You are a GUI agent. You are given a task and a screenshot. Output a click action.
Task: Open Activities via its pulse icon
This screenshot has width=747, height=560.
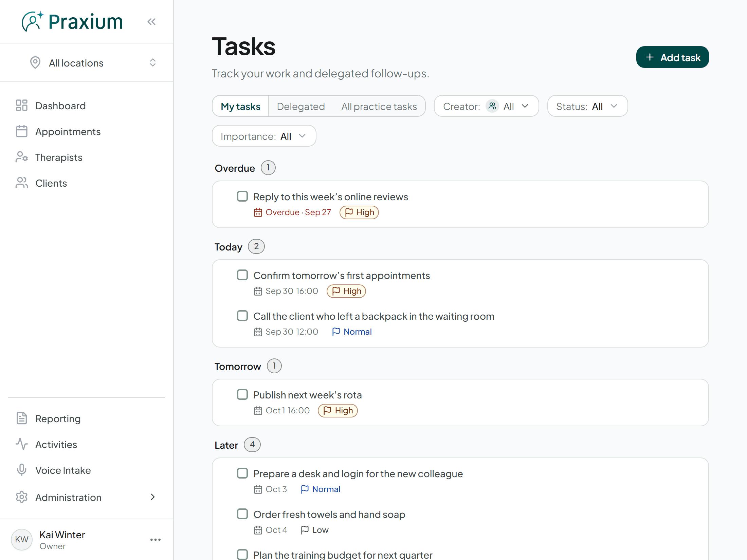(22, 444)
